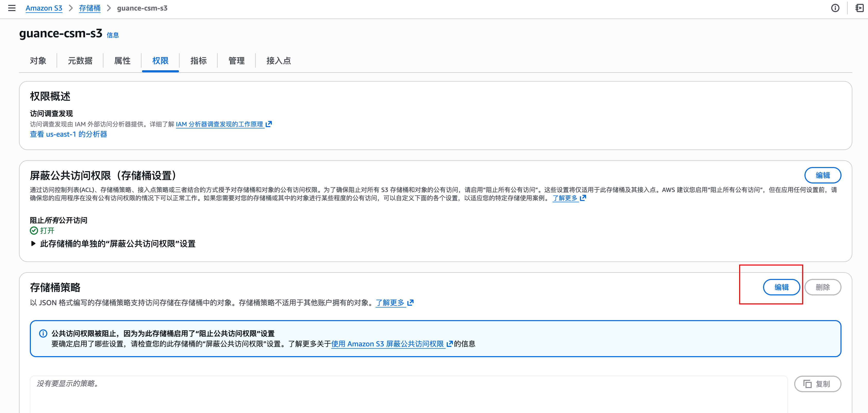The width and height of the screenshot is (868, 413).
Task: Open the side panel icon top right
Action: [859, 8]
